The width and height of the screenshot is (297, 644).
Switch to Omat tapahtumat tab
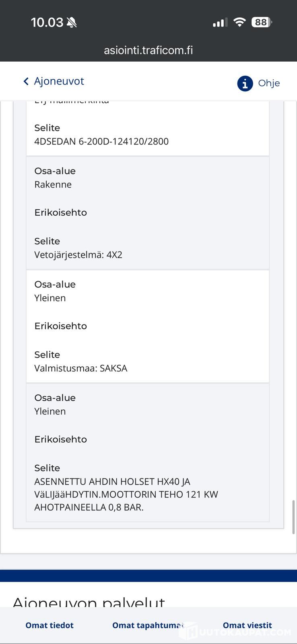coord(148,625)
